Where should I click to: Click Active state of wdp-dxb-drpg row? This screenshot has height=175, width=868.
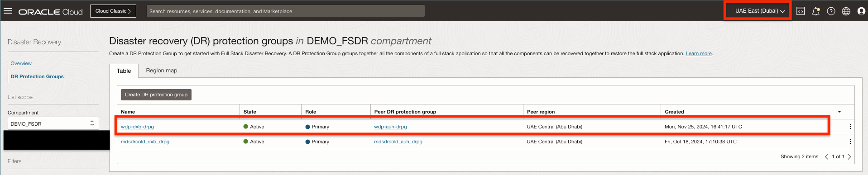pos(254,127)
